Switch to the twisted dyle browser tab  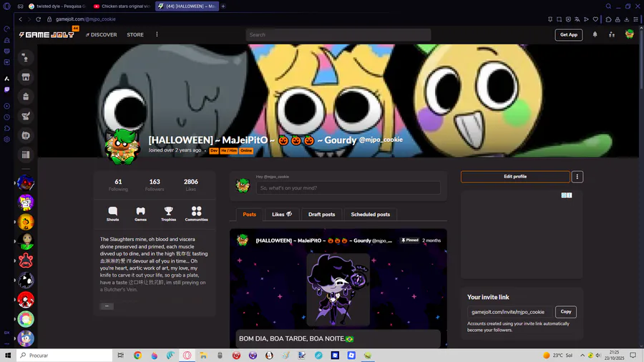click(57, 6)
